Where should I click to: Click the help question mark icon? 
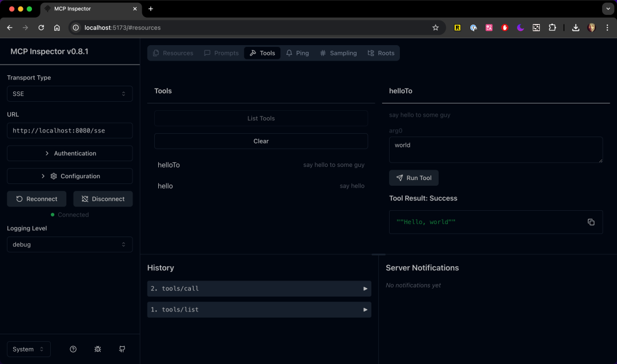(x=73, y=349)
